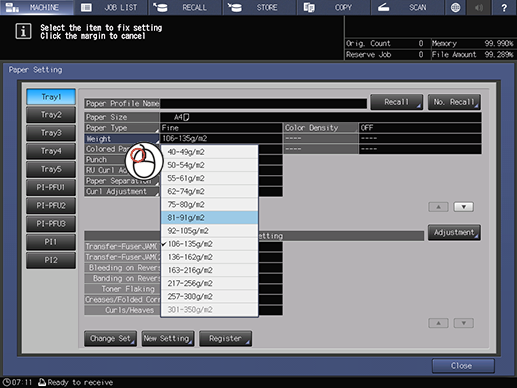Open the RECALL tab
This screenshot has width=517, height=388.
pos(186,7)
